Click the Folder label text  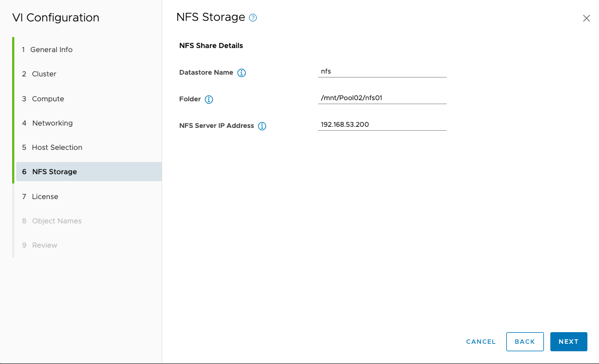point(190,99)
